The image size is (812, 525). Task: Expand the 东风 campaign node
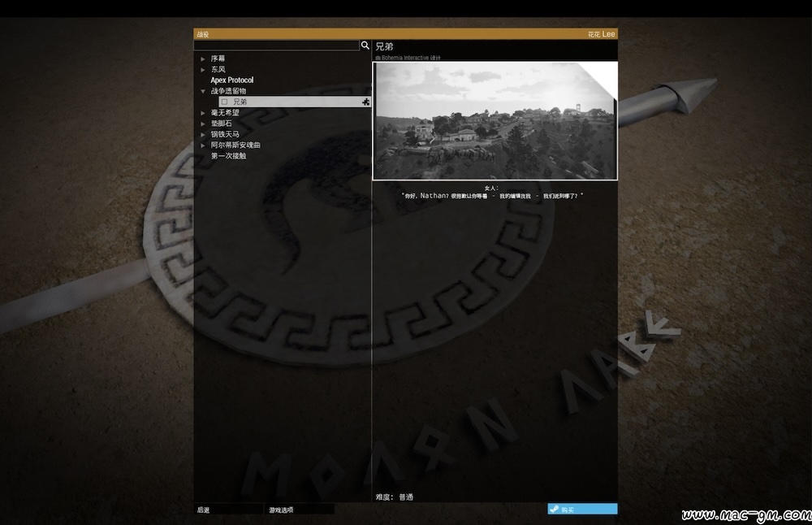click(203, 70)
